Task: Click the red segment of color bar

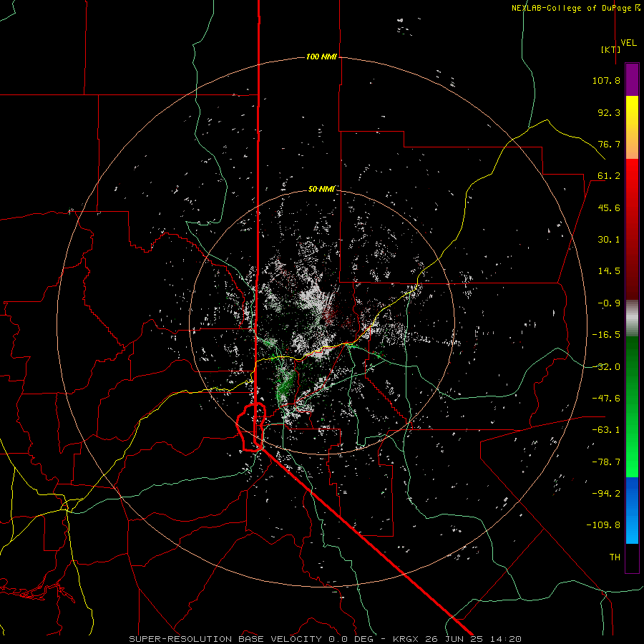Action: (x=632, y=229)
